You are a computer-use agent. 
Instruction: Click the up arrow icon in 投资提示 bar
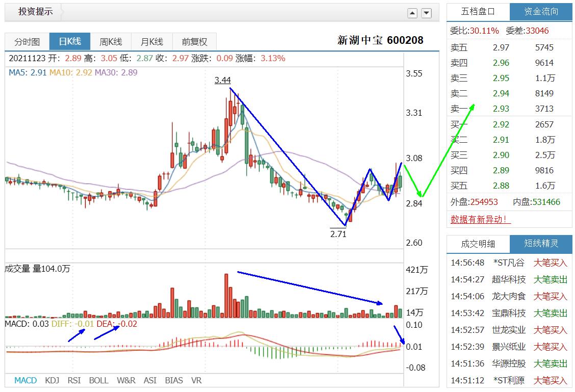pos(412,13)
